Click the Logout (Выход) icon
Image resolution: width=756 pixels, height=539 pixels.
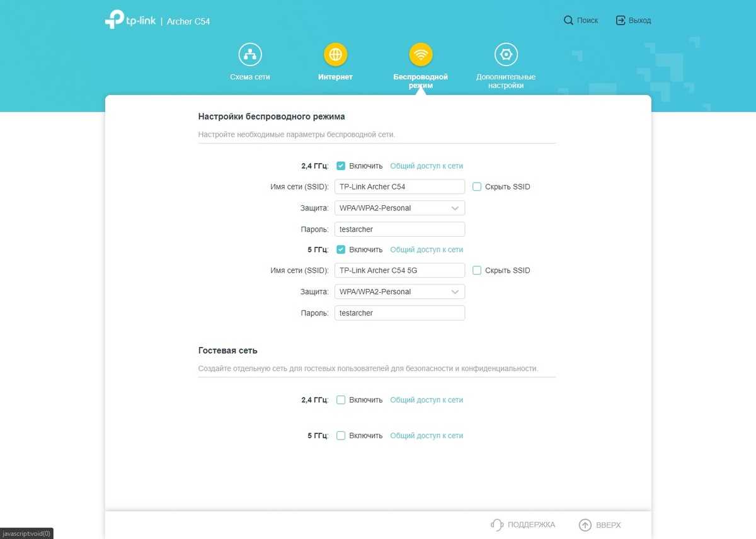coord(621,20)
